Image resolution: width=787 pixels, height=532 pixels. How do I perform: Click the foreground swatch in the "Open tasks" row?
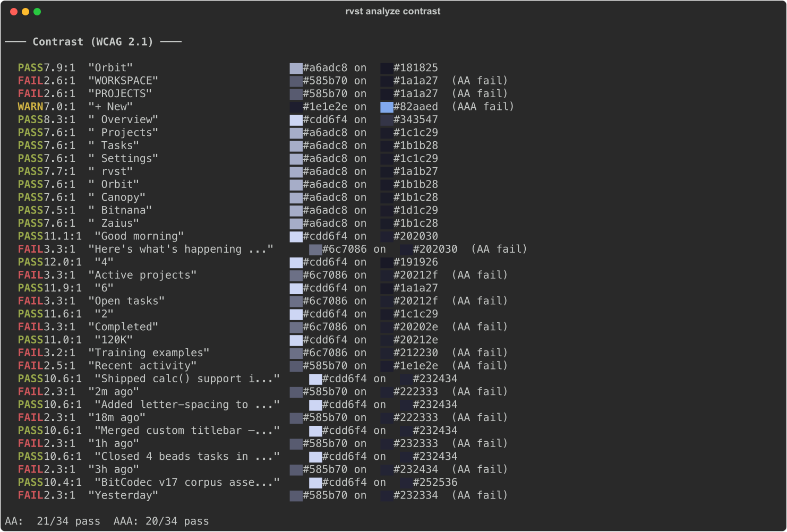(x=296, y=301)
